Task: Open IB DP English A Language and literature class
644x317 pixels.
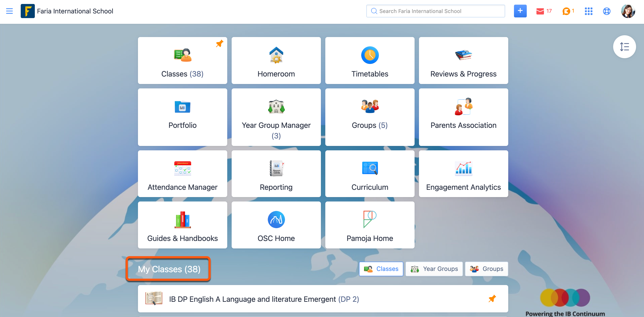Action: click(x=323, y=299)
